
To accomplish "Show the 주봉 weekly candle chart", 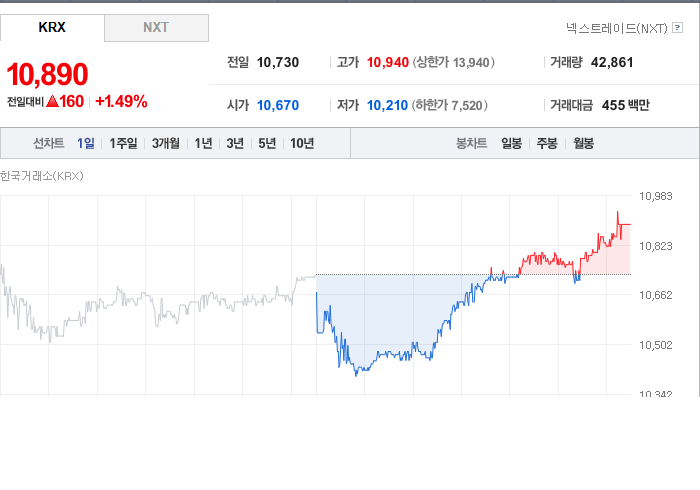I will (x=547, y=143).
